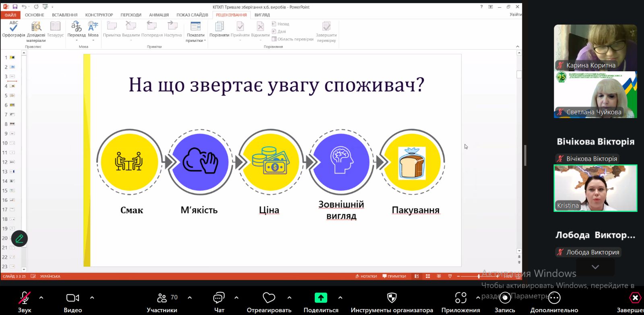This screenshot has height=315, width=644.
Task: Open Чат in the Zoom toolbar
Action: tap(219, 298)
